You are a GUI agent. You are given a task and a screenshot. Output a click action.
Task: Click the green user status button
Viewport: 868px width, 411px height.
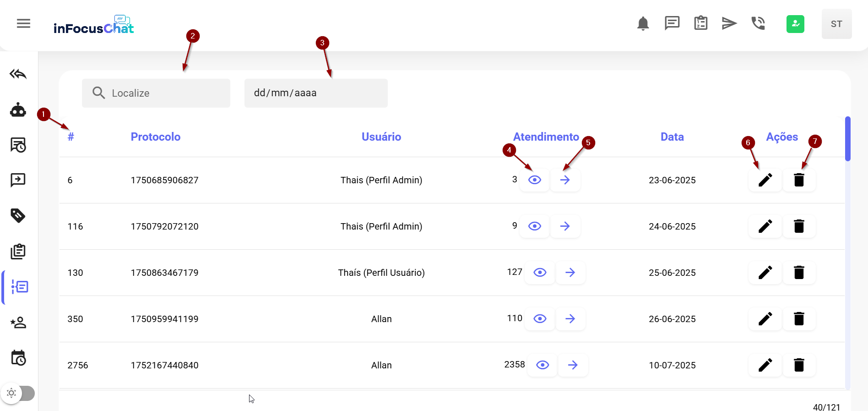click(795, 24)
